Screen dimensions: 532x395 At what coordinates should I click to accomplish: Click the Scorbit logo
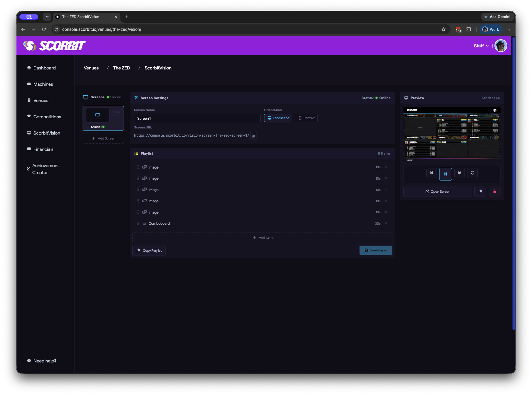pyautogui.click(x=54, y=46)
